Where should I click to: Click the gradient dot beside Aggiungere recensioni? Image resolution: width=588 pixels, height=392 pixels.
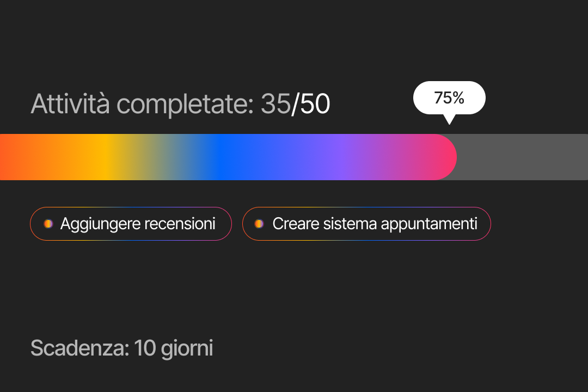click(48, 224)
